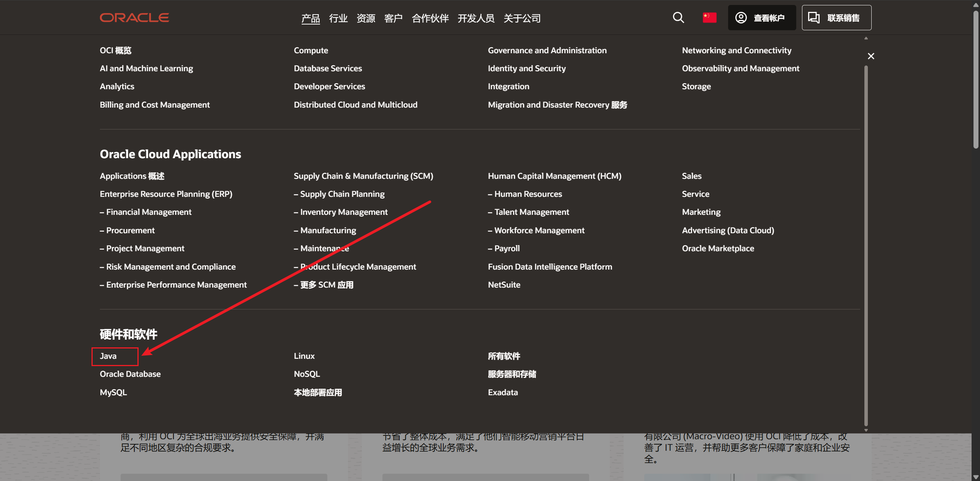Open 更多 SCM 应用 link
Image resolution: width=980 pixels, height=481 pixels.
click(324, 285)
